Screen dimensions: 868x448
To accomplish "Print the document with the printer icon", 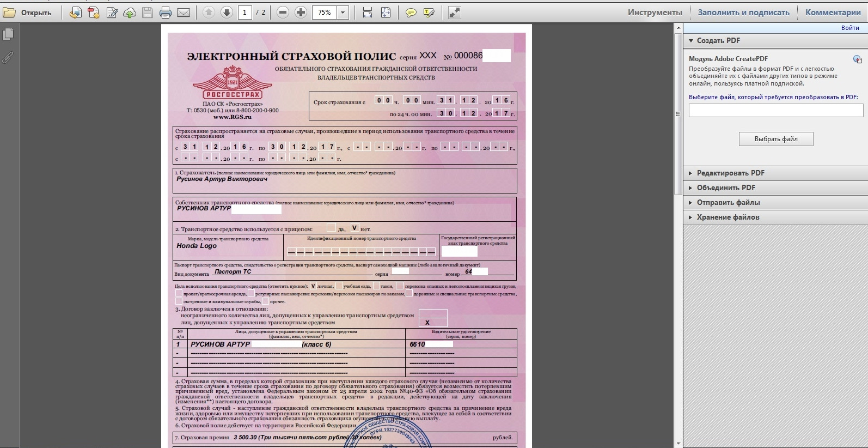I will click(x=166, y=13).
